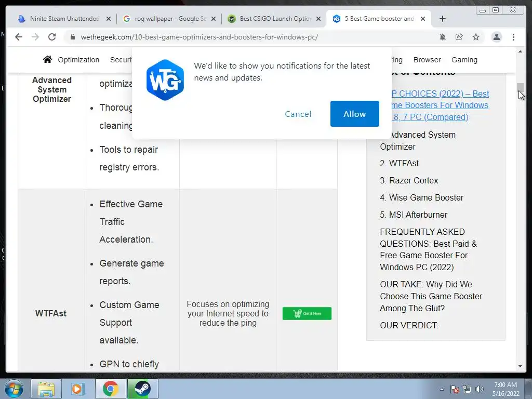Click the home icon in site navigation
Viewport: 532px width, 399px height.
point(47,59)
